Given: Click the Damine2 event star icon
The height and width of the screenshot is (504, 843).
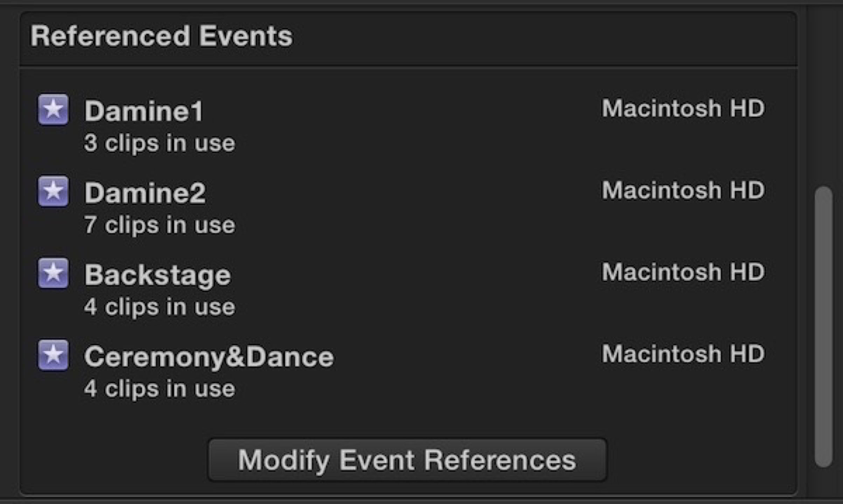Looking at the screenshot, I should (53, 191).
